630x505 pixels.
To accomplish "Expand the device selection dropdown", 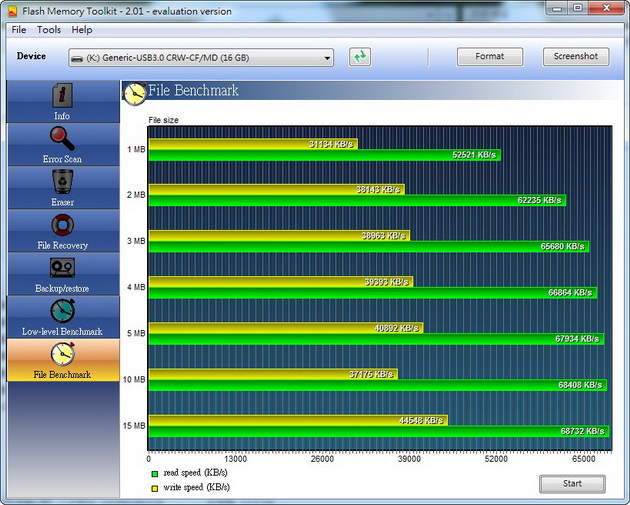I will coord(326,58).
